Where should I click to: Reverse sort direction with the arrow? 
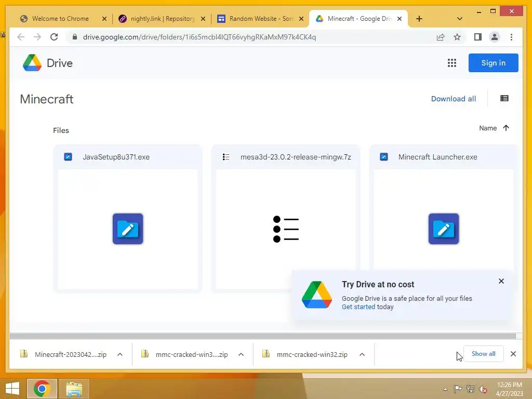[x=506, y=128]
